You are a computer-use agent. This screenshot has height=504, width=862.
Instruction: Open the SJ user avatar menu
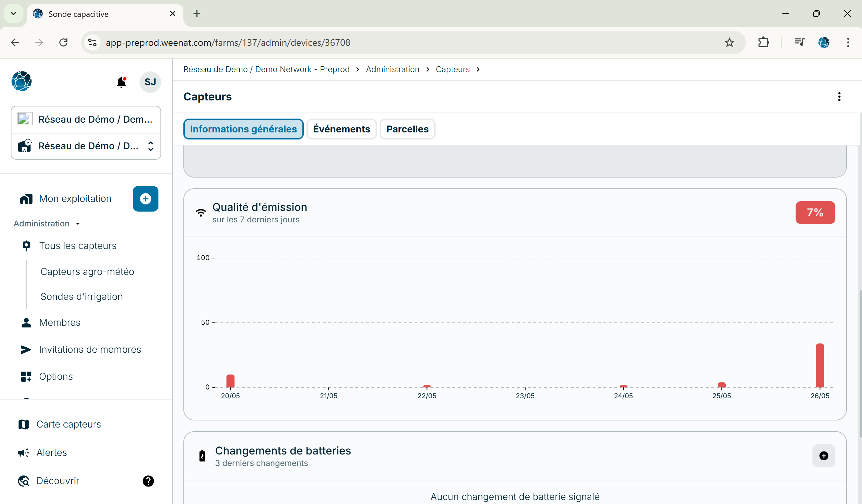[x=150, y=82]
